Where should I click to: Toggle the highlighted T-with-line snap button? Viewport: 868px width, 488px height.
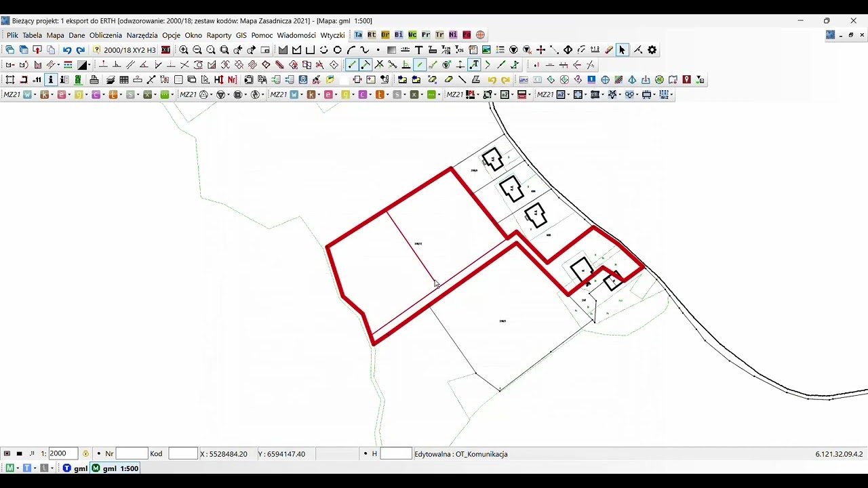(x=474, y=65)
